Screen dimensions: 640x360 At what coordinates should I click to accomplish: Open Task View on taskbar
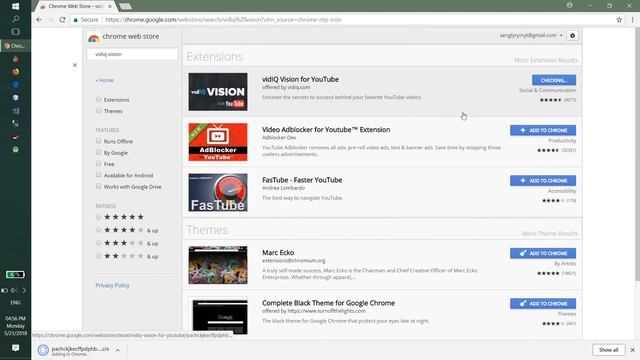pyautogui.click(x=16, y=31)
